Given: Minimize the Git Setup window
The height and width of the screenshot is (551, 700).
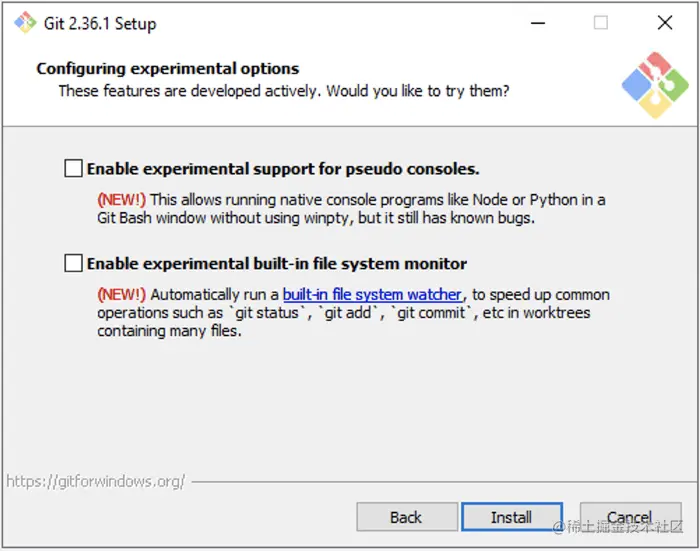Looking at the screenshot, I should (537, 23).
